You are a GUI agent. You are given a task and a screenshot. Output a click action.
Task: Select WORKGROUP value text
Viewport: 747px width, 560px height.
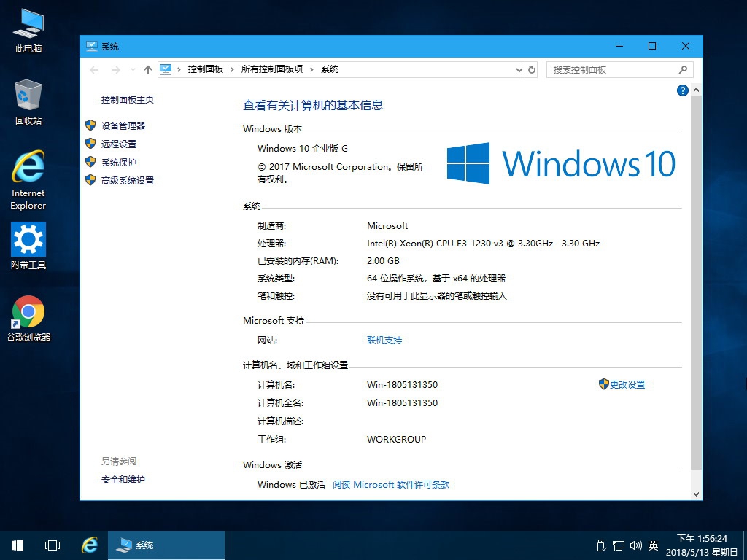(396, 440)
